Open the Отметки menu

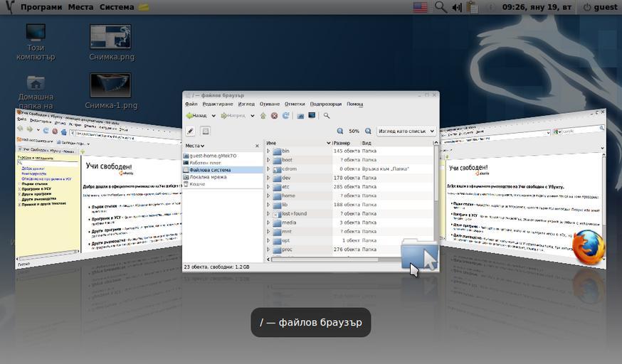tap(295, 105)
